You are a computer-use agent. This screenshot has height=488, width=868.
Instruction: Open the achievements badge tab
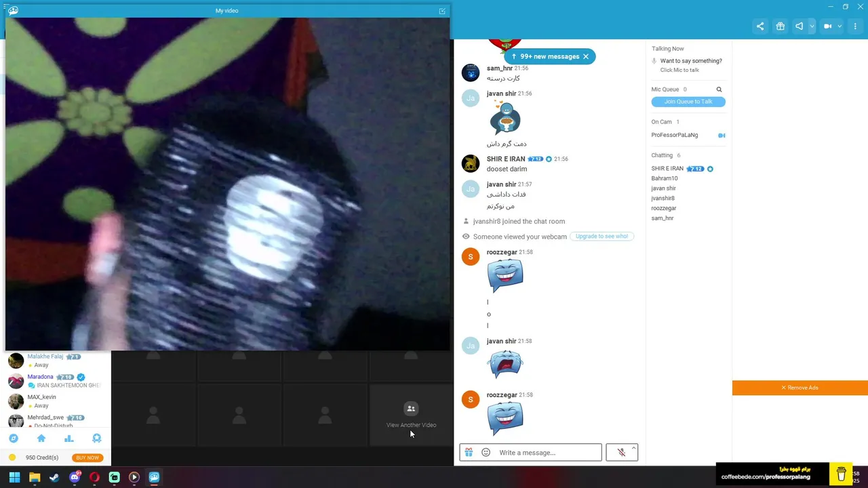96,439
